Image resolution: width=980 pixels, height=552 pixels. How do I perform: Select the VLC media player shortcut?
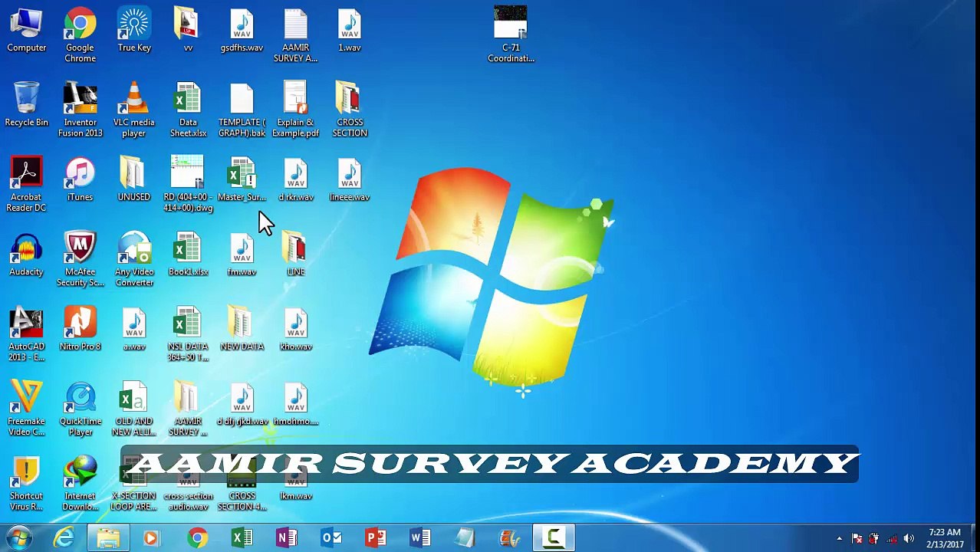(134, 110)
